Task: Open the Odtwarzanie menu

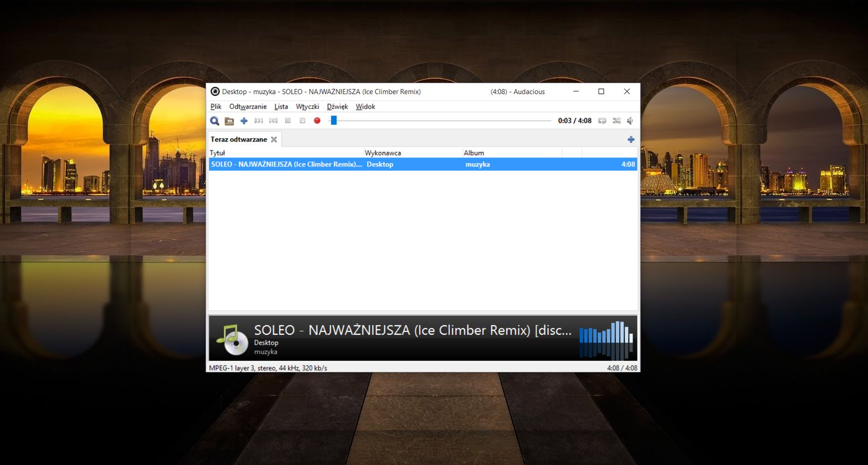Action: coord(248,107)
